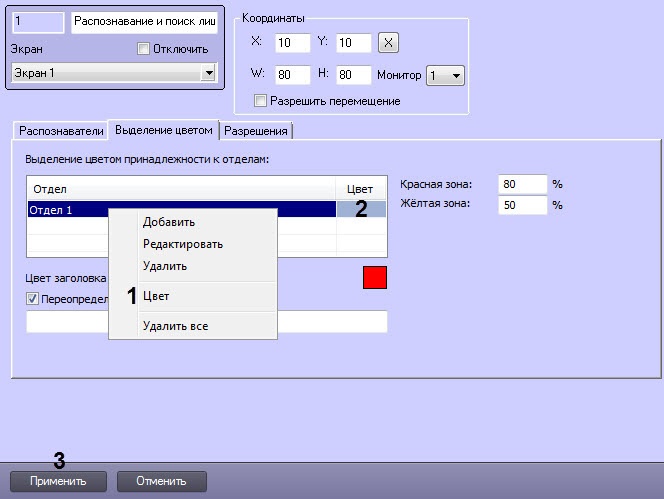Viewport: 664px width, 499px height.
Task: Click the Цвет cell of Отдел 1
Action: click(360, 210)
